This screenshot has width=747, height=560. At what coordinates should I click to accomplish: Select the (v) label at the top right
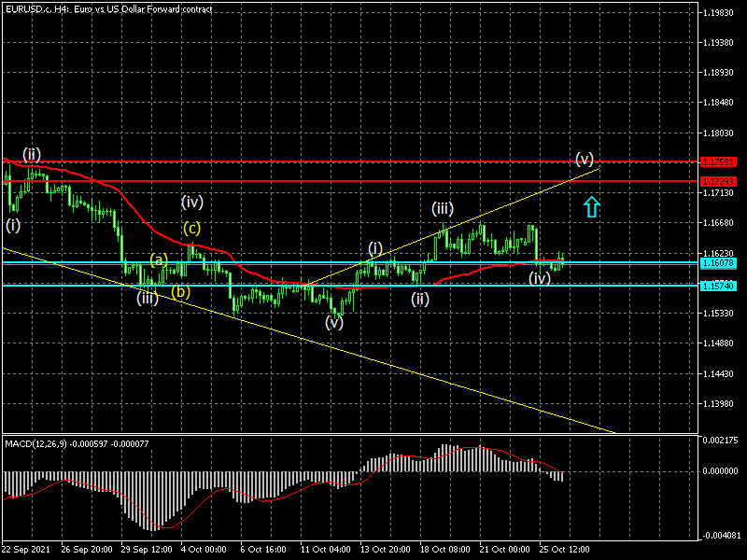pyautogui.click(x=585, y=157)
